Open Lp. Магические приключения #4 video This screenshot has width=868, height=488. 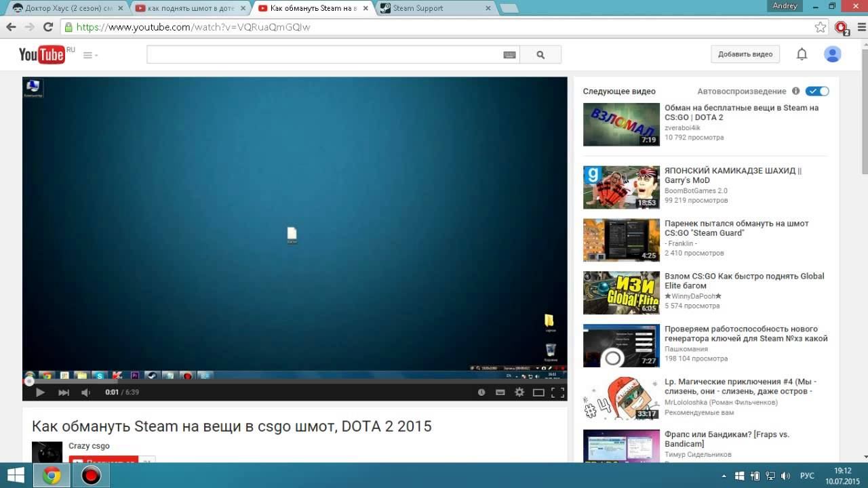click(741, 386)
